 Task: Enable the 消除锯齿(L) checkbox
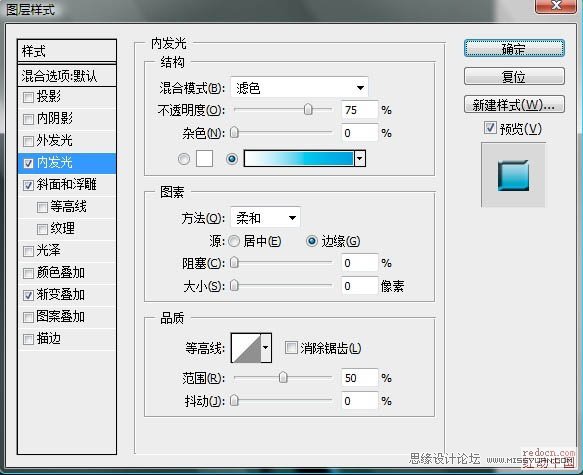tap(291, 348)
